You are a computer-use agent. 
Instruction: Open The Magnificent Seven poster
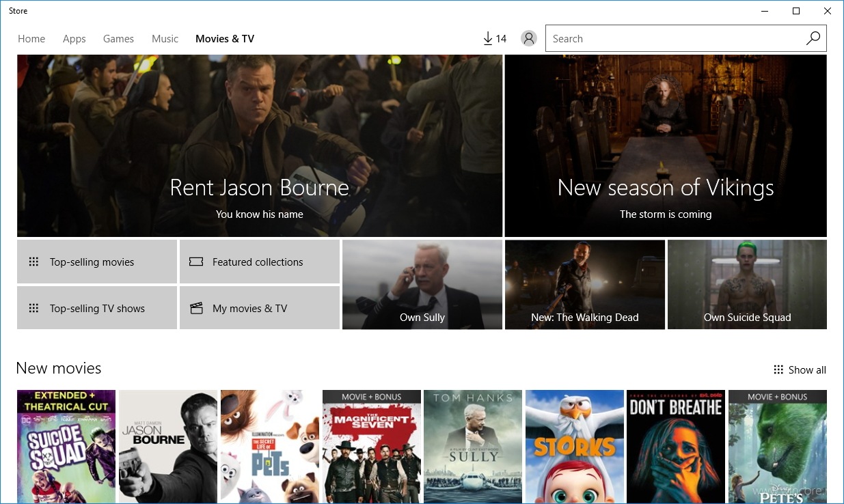pyautogui.click(x=372, y=447)
